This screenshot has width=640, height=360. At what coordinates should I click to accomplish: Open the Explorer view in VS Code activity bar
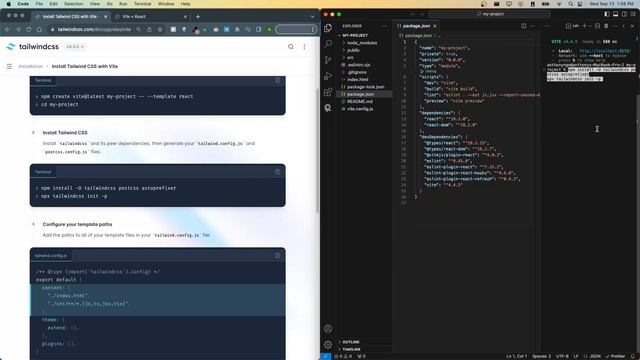328,28
